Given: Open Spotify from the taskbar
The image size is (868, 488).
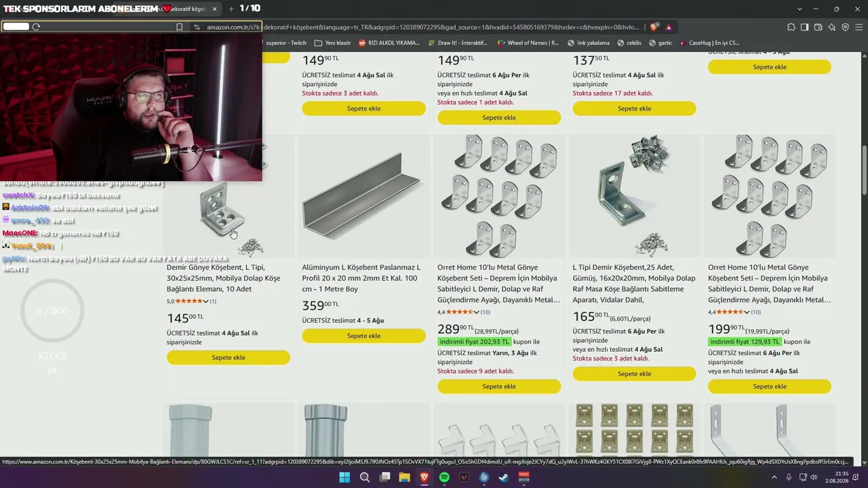Looking at the screenshot, I should pos(444,477).
